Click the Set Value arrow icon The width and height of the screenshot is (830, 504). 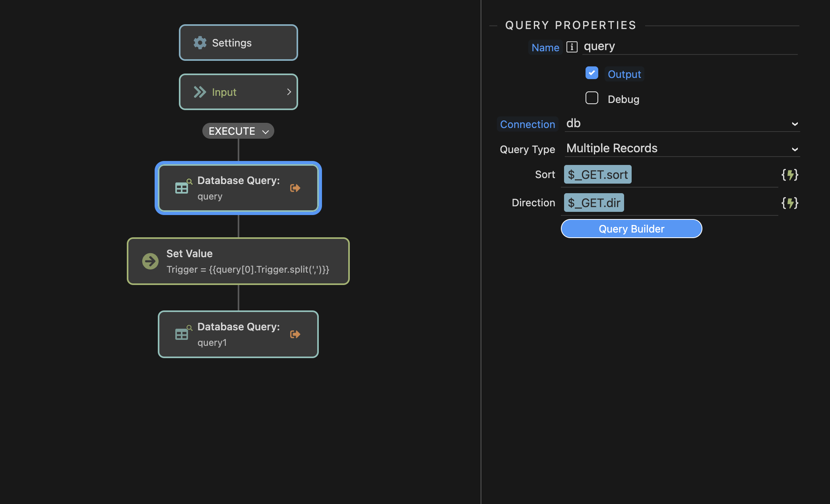tap(150, 261)
